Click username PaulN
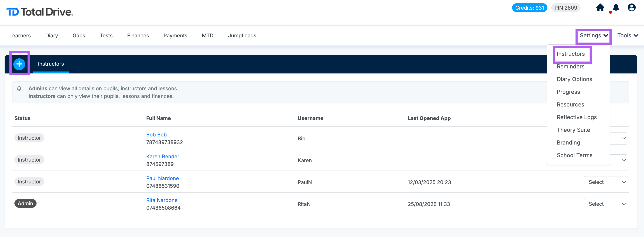The width and height of the screenshot is (644, 237). (x=305, y=182)
